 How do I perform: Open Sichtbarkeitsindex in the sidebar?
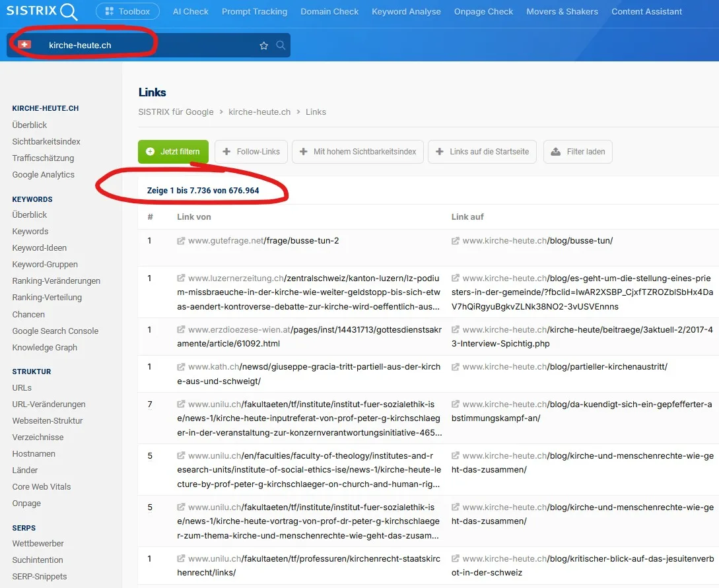tap(46, 141)
